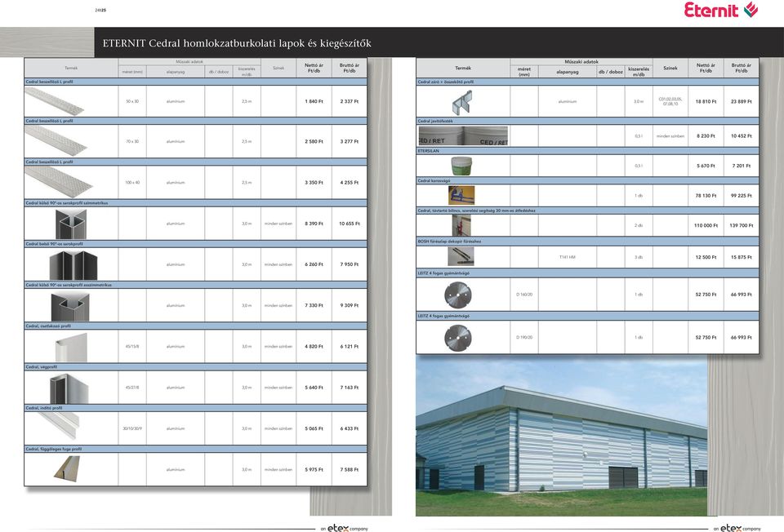The image size is (784, 532).
Task: Click the Eternit logo
Action: click(721, 10)
